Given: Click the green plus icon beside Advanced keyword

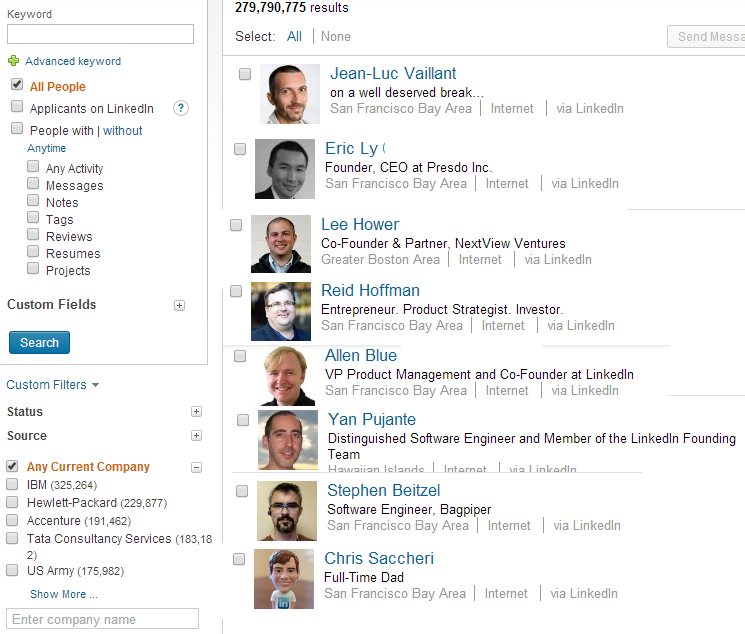Looking at the screenshot, I should tap(13, 61).
